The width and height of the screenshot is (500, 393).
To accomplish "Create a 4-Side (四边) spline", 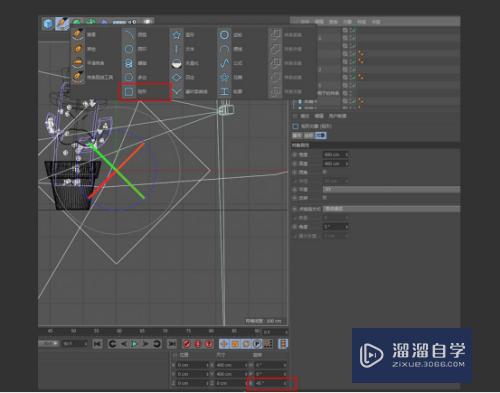I will click(x=177, y=77).
